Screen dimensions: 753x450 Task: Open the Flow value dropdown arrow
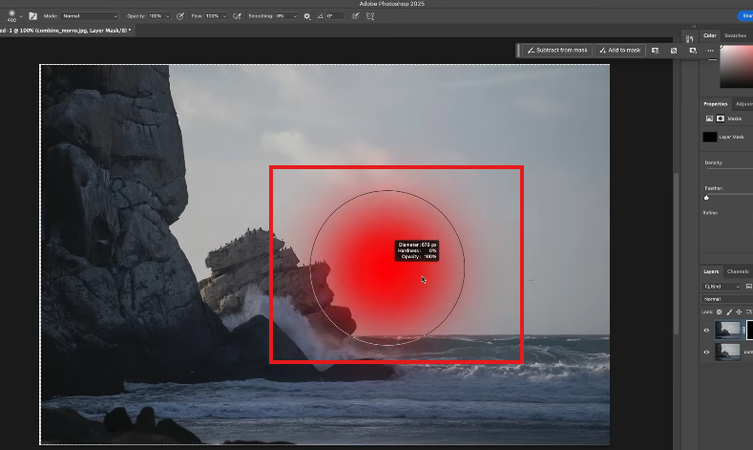pos(224,16)
